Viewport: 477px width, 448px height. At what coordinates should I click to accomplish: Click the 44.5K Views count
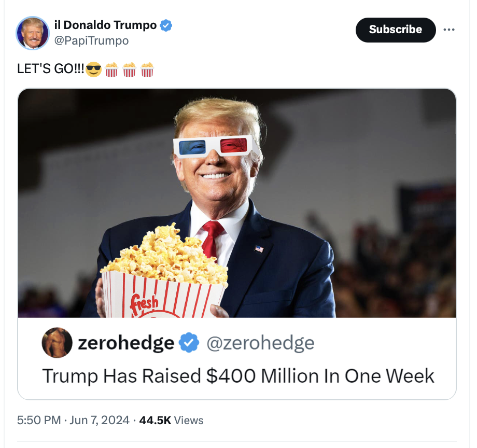tap(171, 420)
